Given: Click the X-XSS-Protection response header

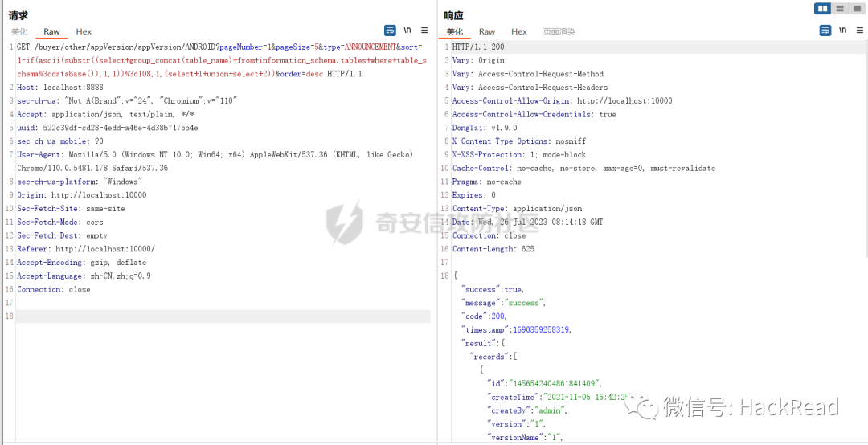Looking at the screenshot, I should click(518, 154).
